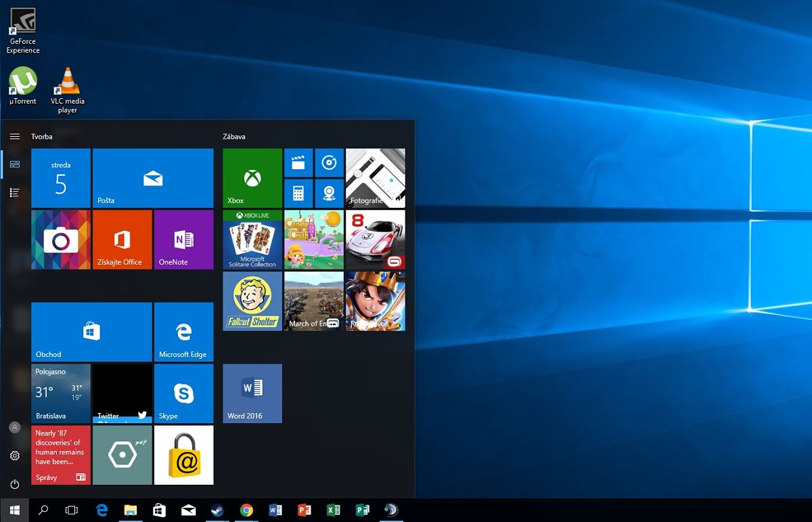Launch the March of Empires tile

point(314,301)
